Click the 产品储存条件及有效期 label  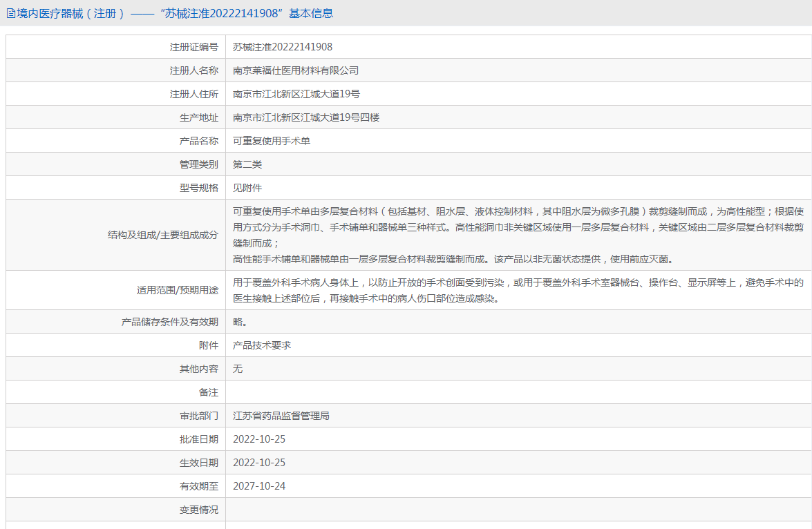click(170, 322)
